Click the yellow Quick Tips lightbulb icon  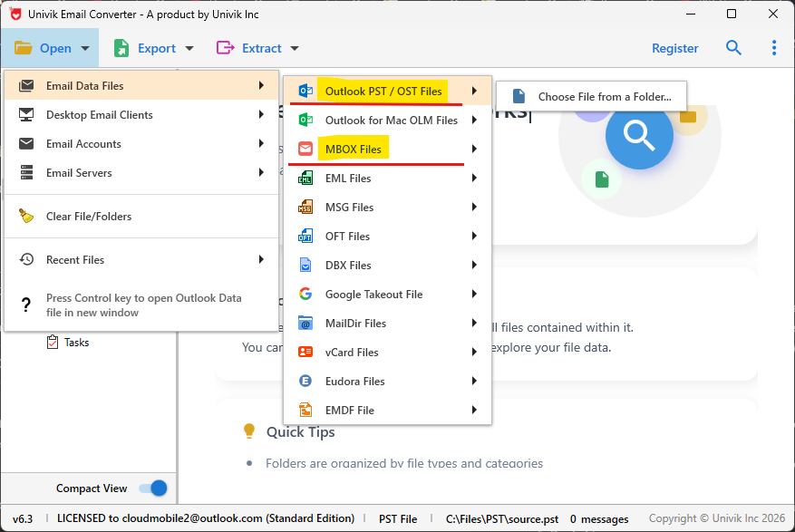point(249,430)
